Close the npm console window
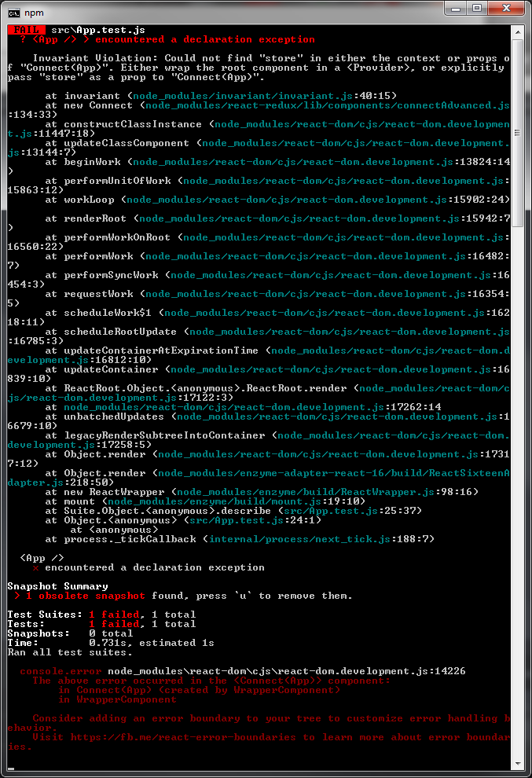This screenshot has width=532, height=778. pyautogui.click(x=506, y=9)
